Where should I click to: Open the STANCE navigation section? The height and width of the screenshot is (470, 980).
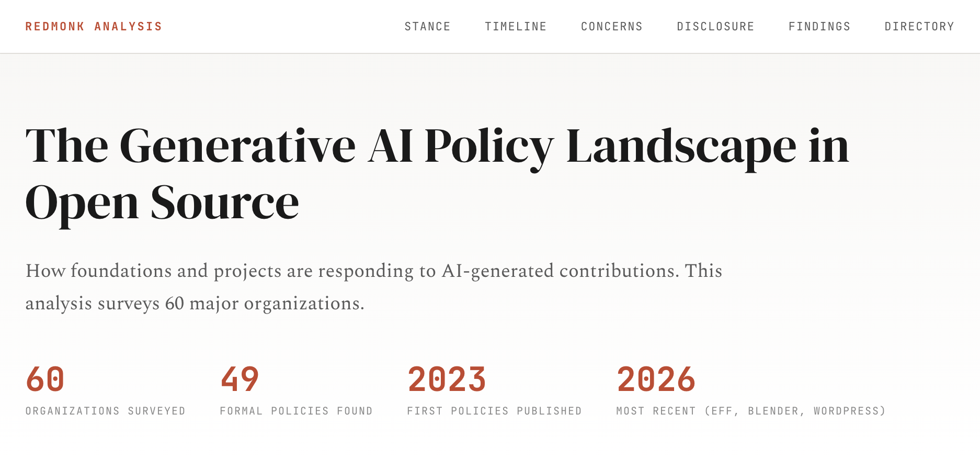click(427, 26)
